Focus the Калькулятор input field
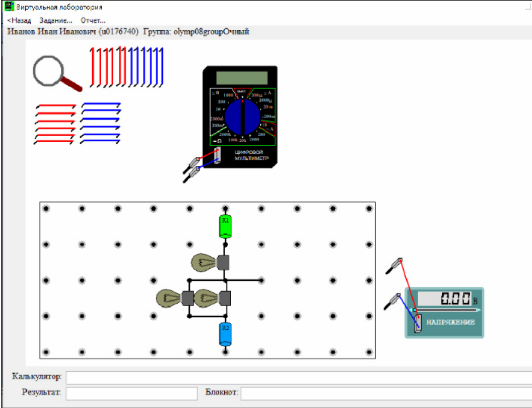 pos(299,377)
